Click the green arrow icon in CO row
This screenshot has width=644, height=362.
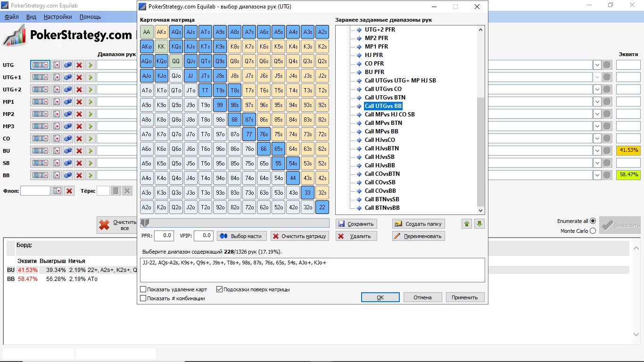click(x=91, y=138)
